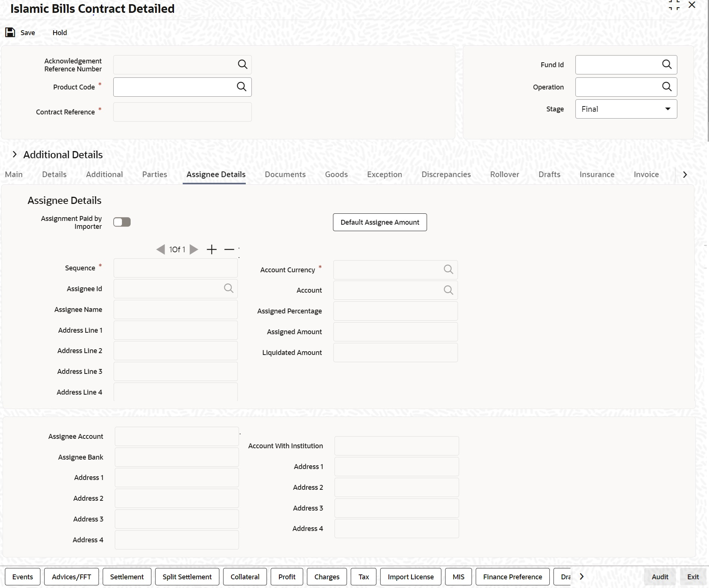Switch to the Main tab

coord(14,174)
